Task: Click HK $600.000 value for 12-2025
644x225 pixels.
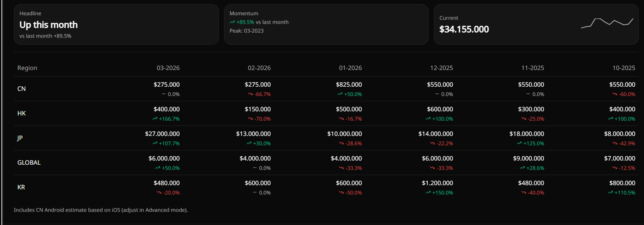Action: (440, 109)
